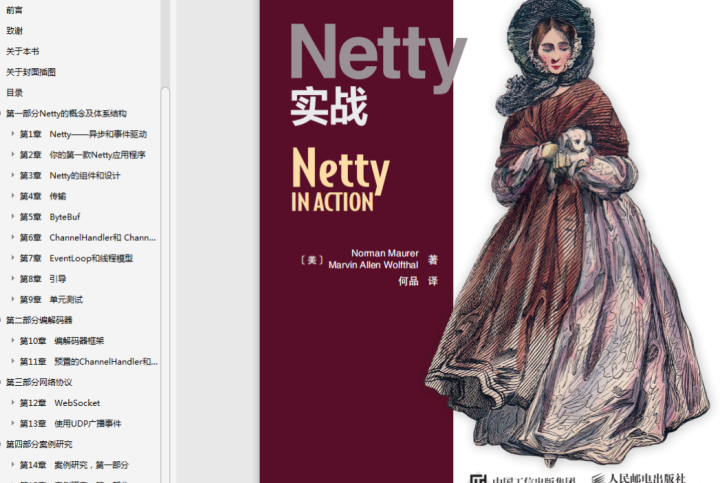Open the 致谢 bookmark entry
Viewport: 720px width, 483px height.
click(x=14, y=31)
